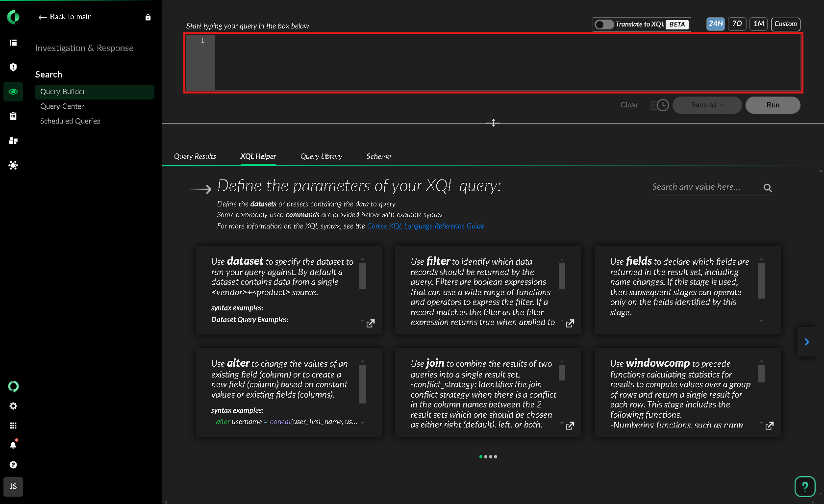Switch to the Query Results tab

pyautogui.click(x=195, y=156)
